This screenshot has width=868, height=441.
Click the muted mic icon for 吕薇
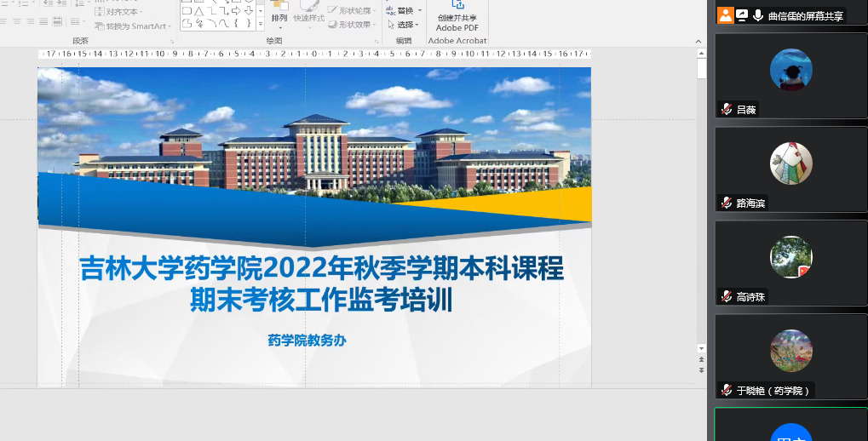pyautogui.click(x=727, y=109)
